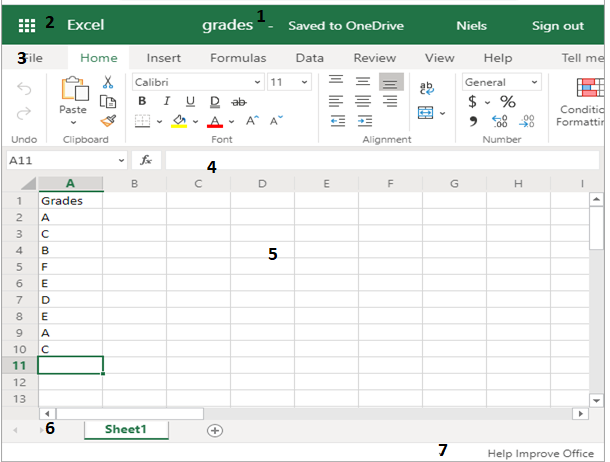
Task: Open the app launcher grid icon
Action: 28,25
